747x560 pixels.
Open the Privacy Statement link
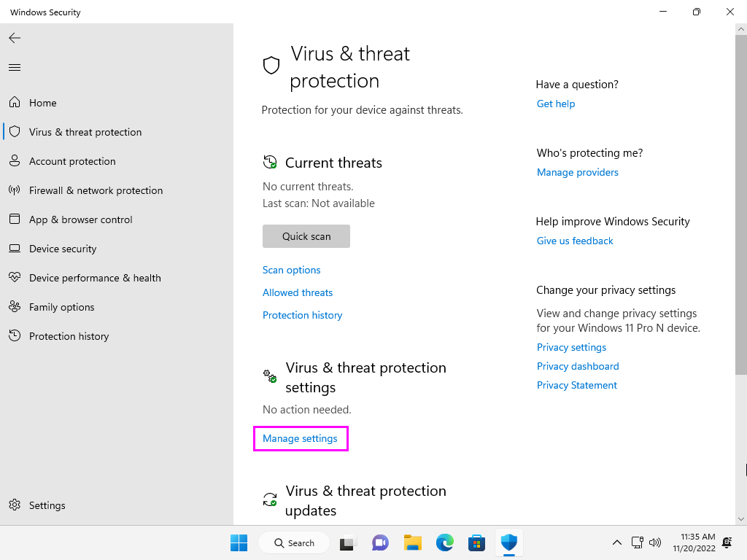click(577, 385)
